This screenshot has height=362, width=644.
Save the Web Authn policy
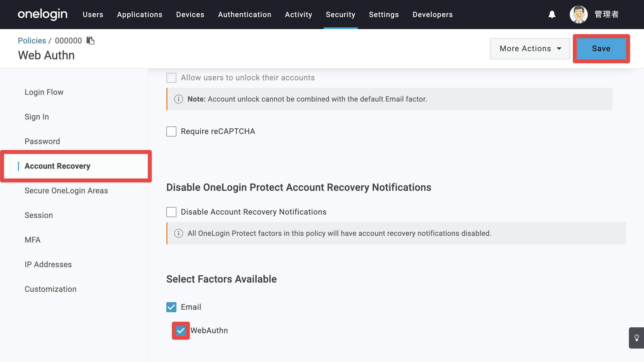[x=601, y=49]
